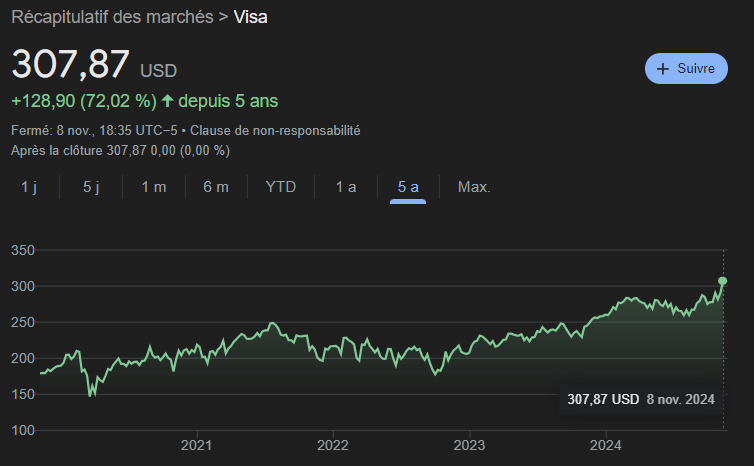The height and width of the screenshot is (466, 754).
Task: Click the plus icon in Suivre button
Action: tap(663, 69)
